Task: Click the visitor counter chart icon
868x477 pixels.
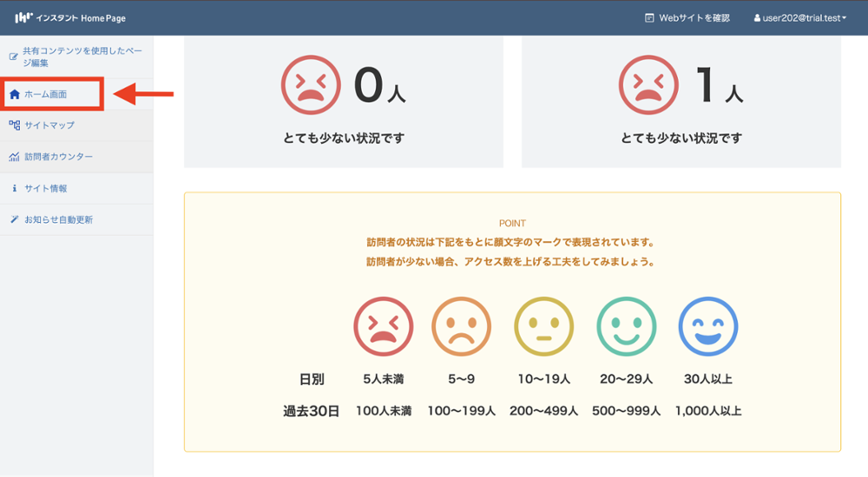Action: (14, 157)
